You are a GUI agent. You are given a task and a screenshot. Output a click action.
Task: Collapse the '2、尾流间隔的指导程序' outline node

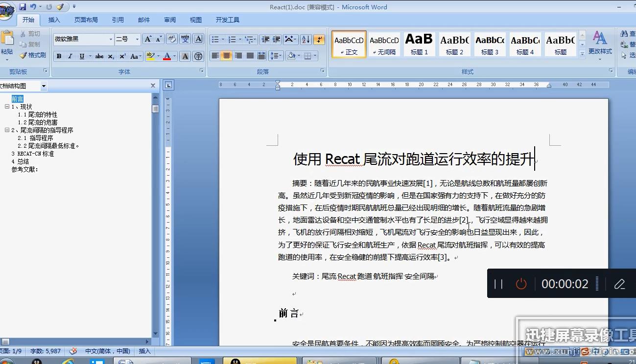pyautogui.click(x=7, y=130)
